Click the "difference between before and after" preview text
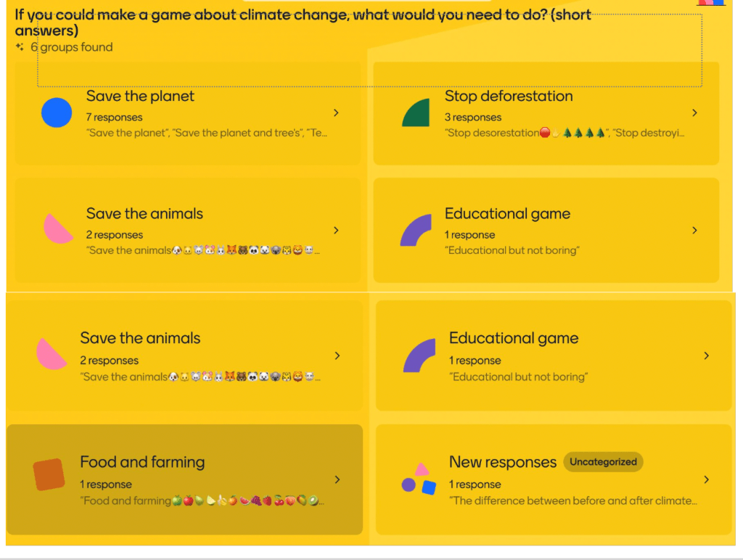743x560 pixels. point(573,501)
